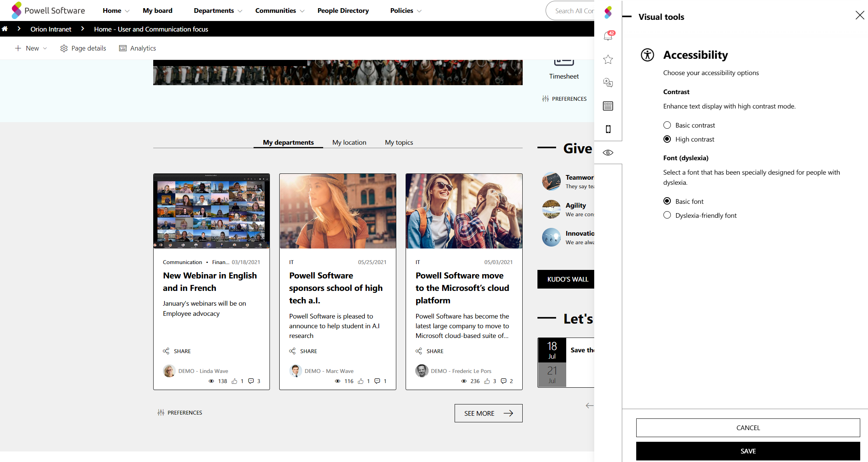
Task: Click the previous arrow below events
Action: coord(590,406)
